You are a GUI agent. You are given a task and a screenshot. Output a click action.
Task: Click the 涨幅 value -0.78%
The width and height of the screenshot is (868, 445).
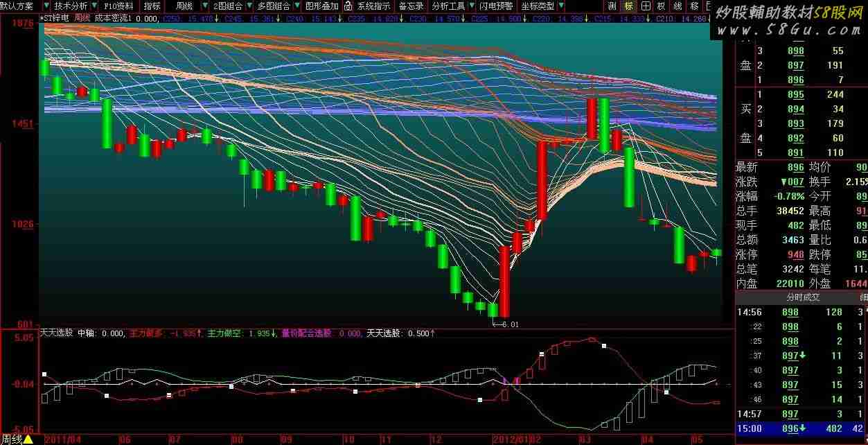pyautogui.click(x=788, y=196)
